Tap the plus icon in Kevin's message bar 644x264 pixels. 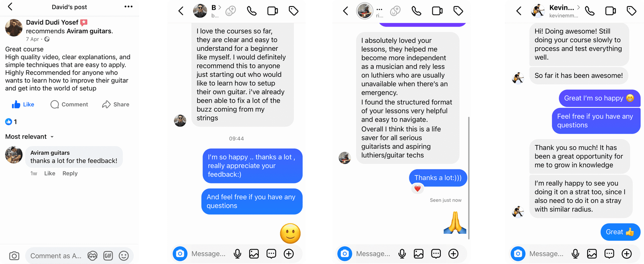(627, 254)
